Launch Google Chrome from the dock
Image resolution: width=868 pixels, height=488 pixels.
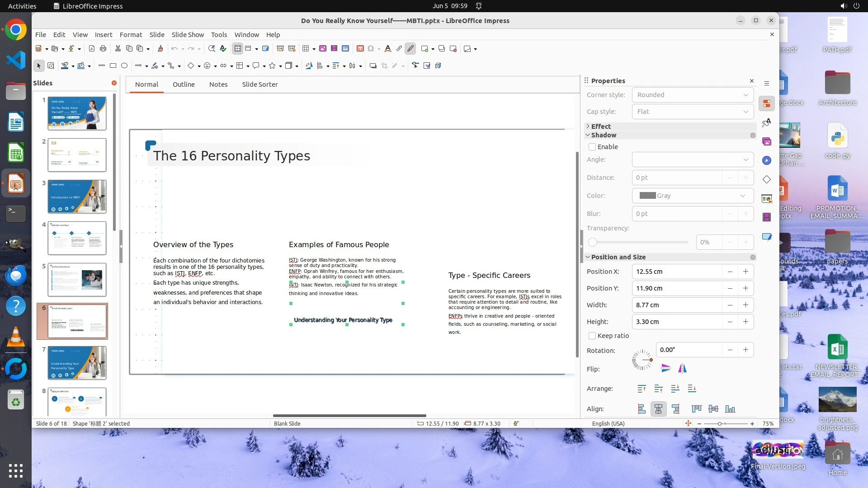point(16,30)
